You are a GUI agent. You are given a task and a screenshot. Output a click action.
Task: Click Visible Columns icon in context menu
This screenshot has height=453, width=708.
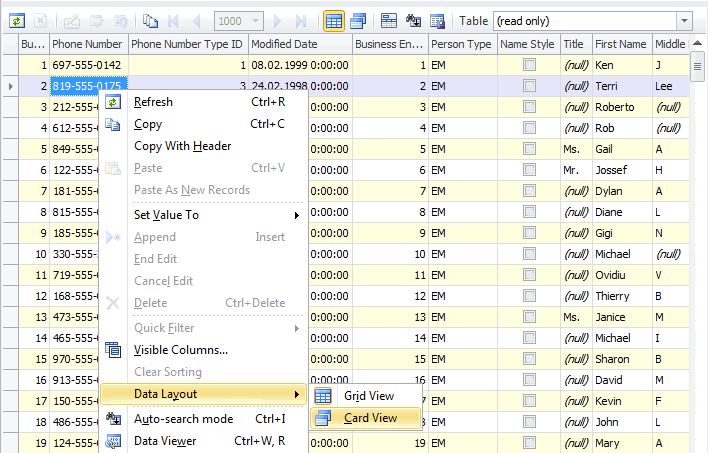click(x=113, y=350)
